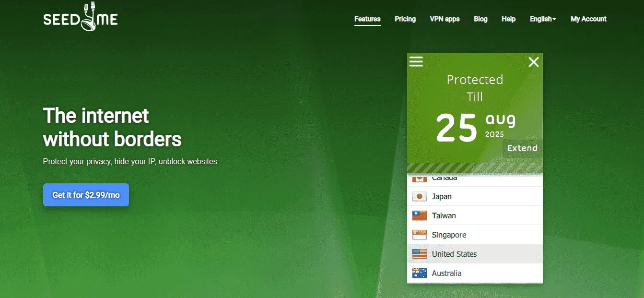
Task: Open the Help page
Action: point(509,19)
